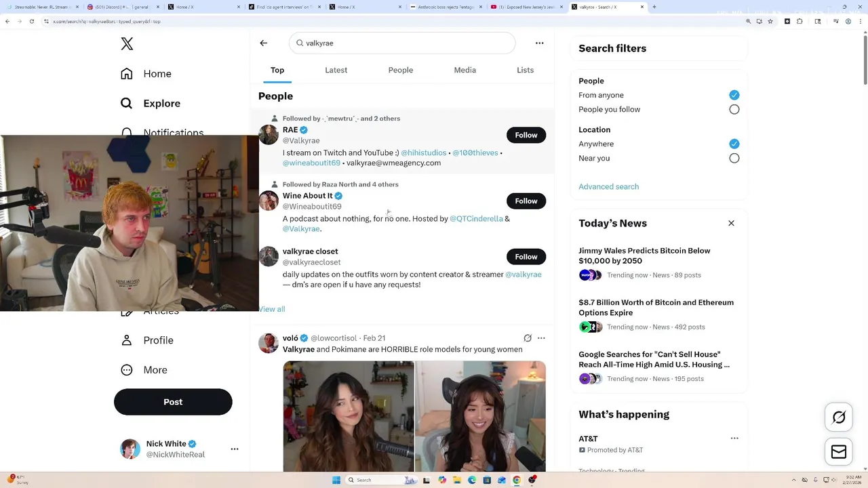Open three-dot menu on AT&T promotion
This screenshot has width=868, height=488.
pos(734,439)
